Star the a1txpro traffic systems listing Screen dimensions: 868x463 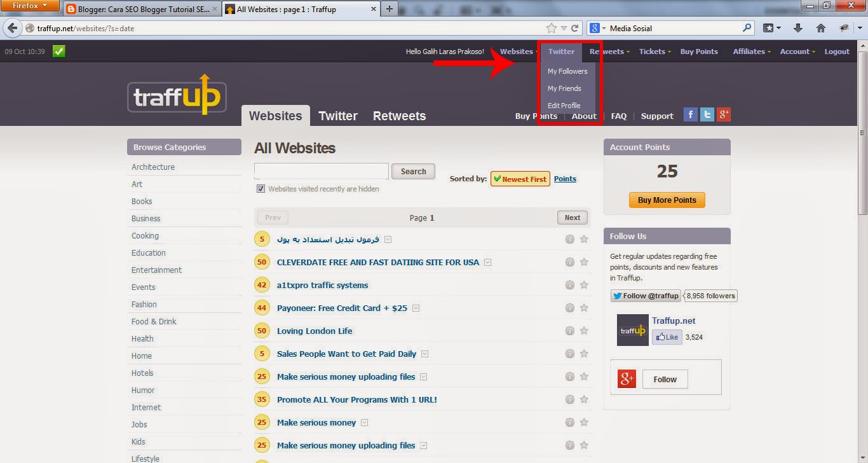(x=584, y=285)
